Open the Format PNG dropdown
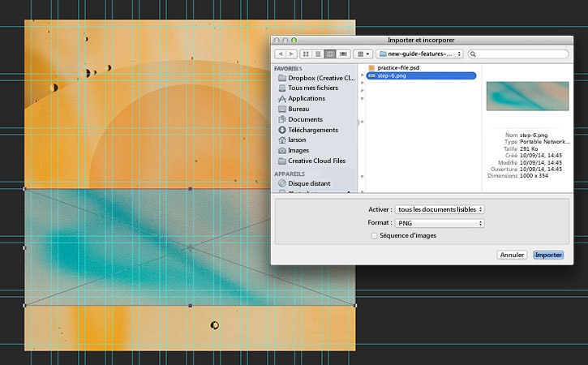The height and width of the screenshot is (365, 588). [440, 223]
